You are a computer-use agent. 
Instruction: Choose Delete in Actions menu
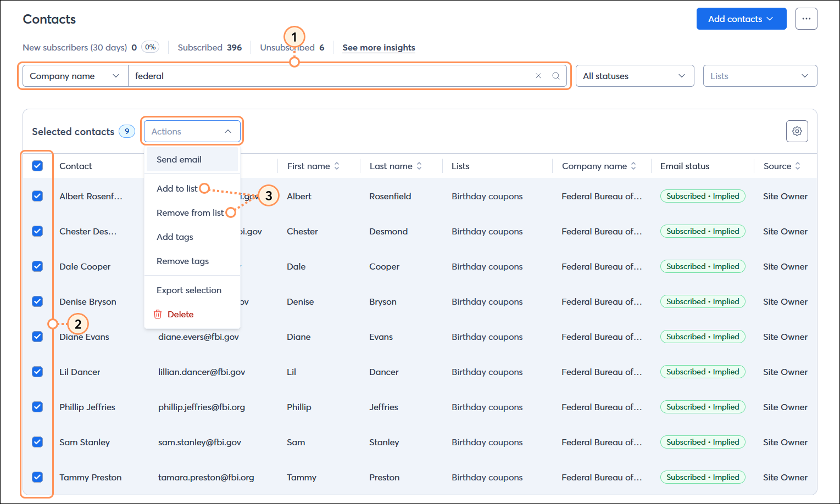point(180,314)
